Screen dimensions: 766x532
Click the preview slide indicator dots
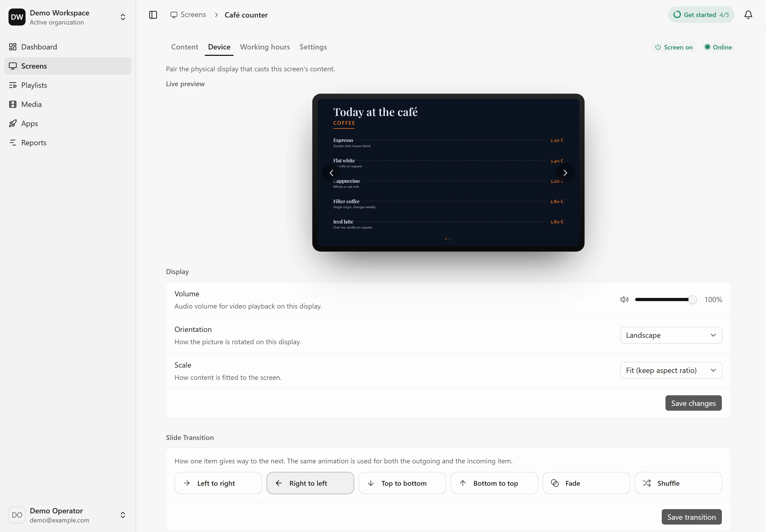click(448, 239)
